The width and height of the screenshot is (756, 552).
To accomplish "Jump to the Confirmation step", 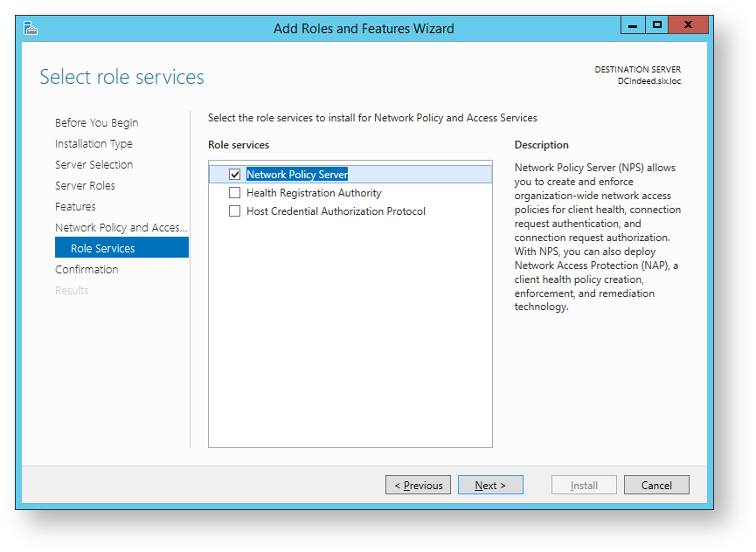I will tap(87, 270).
